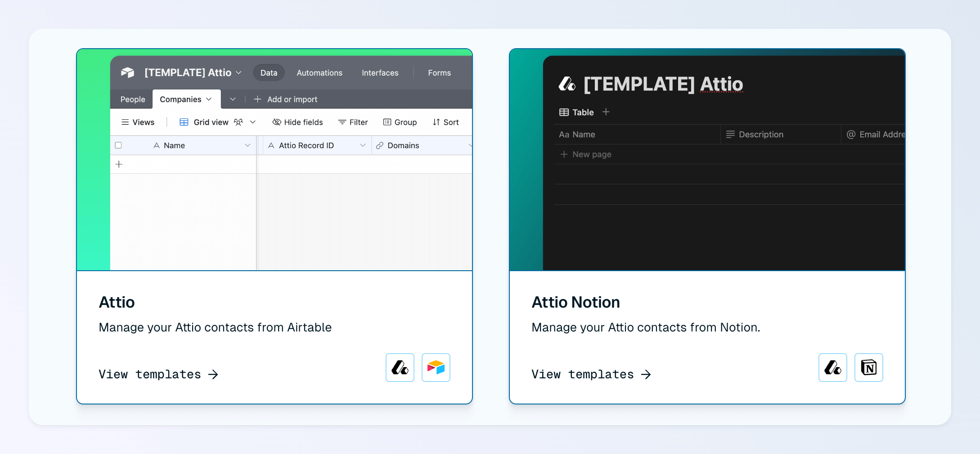Image resolution: width=980 pixels, height=454 pixels.
Task: Click the "Manage your Attio contacts from Notion." text
Action: (646, 327)
